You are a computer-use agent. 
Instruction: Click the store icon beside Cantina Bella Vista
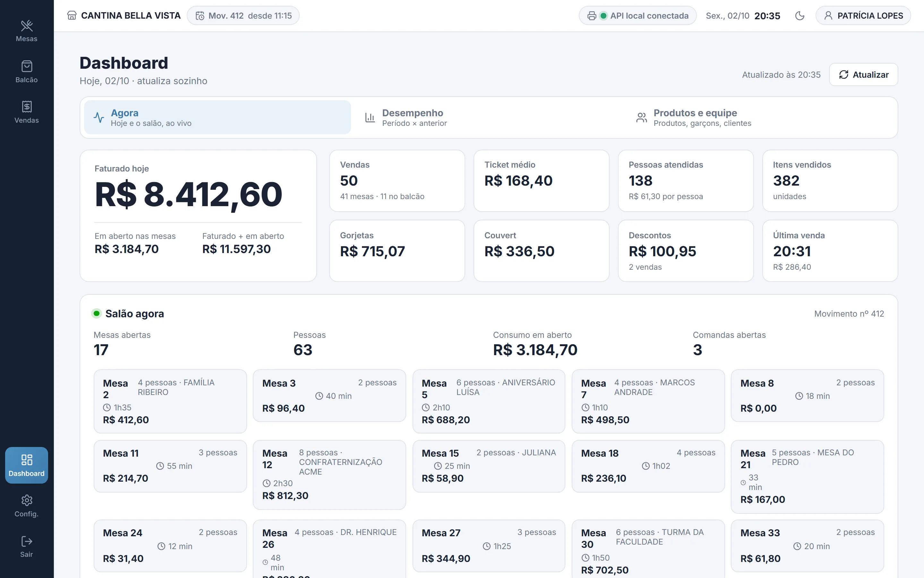(x=72, y=16)
